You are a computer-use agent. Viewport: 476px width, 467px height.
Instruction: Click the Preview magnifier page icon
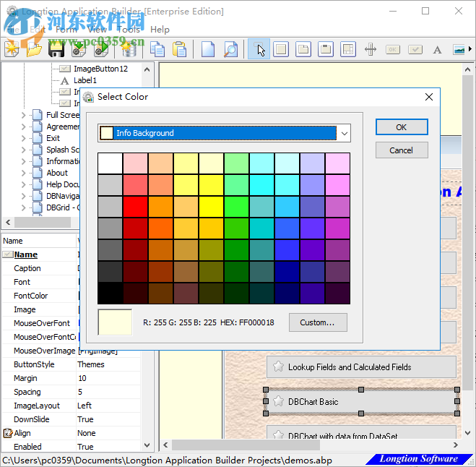(230, 49)
